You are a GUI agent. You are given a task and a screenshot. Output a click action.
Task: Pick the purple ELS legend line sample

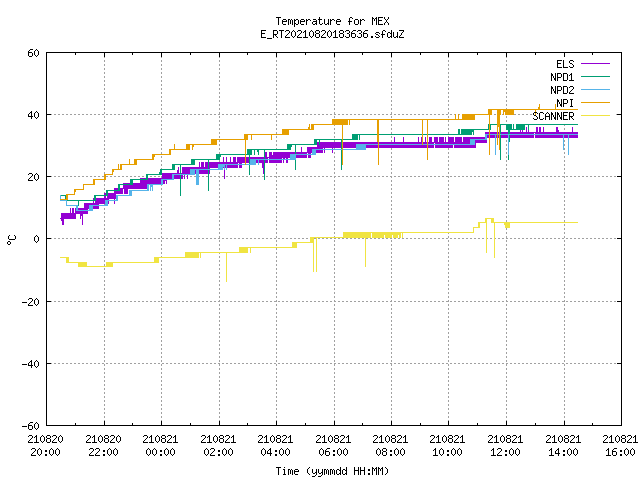coord(595,64)
